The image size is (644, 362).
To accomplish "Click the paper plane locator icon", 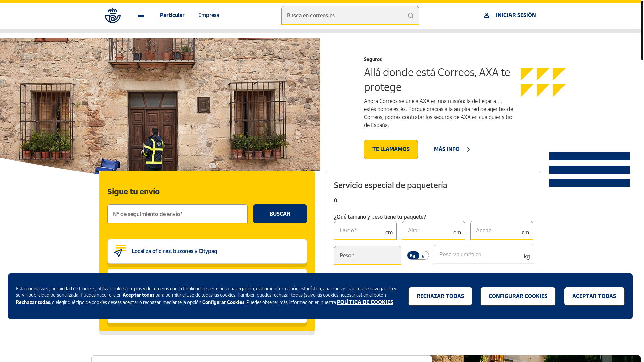I will click(x=120, y=251).
